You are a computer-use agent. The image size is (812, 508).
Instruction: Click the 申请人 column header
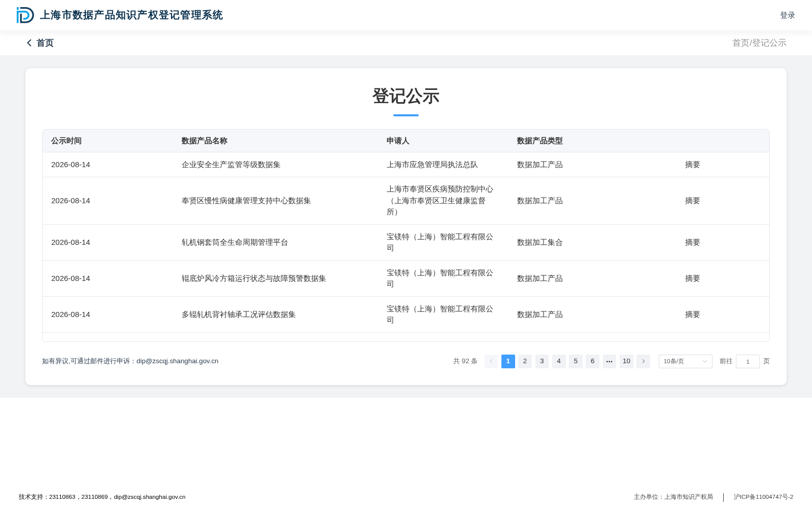pyautogui.click(x=398, y=141)
